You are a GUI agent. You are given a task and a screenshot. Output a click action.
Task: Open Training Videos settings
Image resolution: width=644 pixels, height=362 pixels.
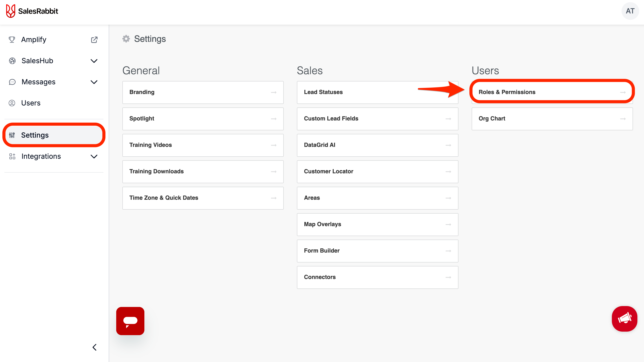203,145
